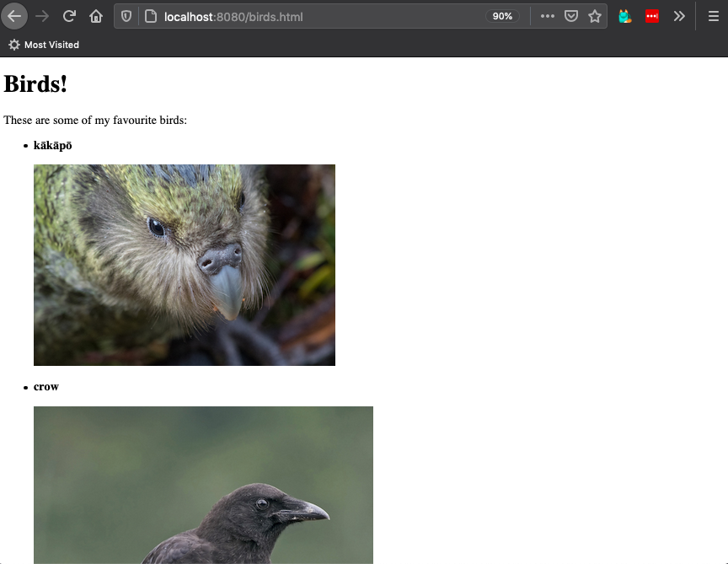Open the Most Visited bookmarks folder
Image resolution: width=728 pixels, height=564 pixels.
[44, 45]
